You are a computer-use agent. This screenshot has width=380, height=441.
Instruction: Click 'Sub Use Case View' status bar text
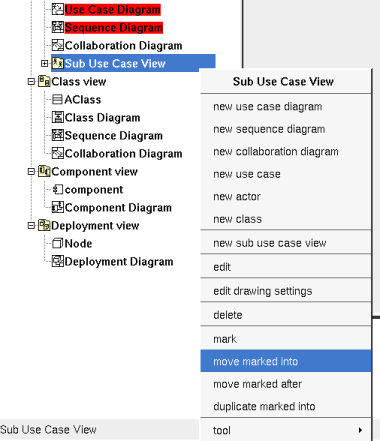click(x=48, y=430)
